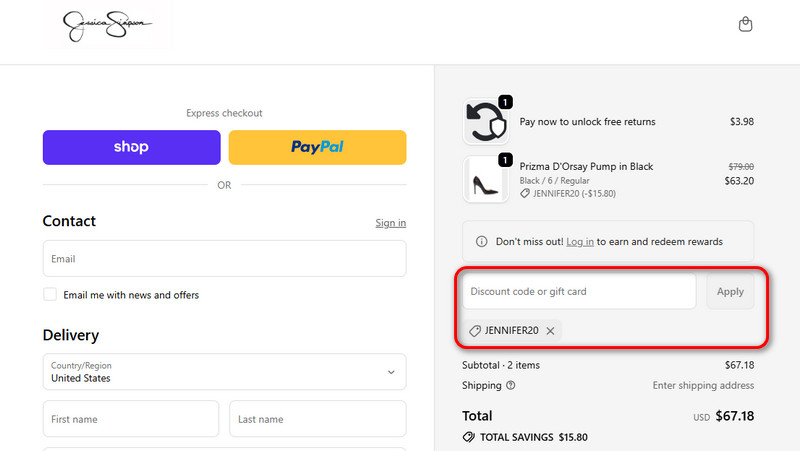Viewport: 800px width, 451px height.
Task: Focus the Email input field
Action: (224, 259)
